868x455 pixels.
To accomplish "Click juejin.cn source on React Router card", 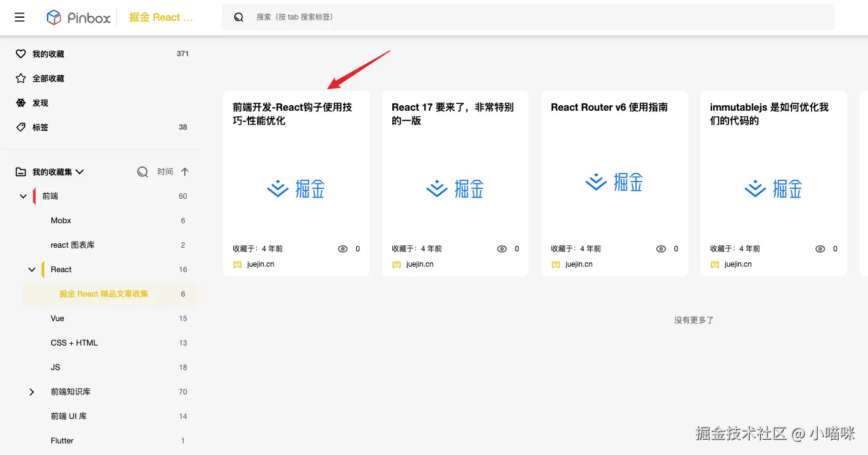I will pos(579,264).
